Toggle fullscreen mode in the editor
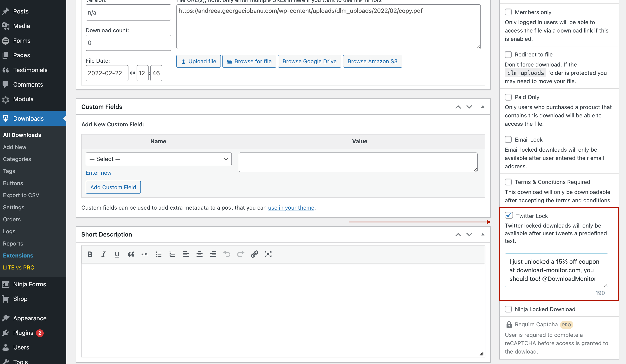626x364 pixels. coord(268,254)
